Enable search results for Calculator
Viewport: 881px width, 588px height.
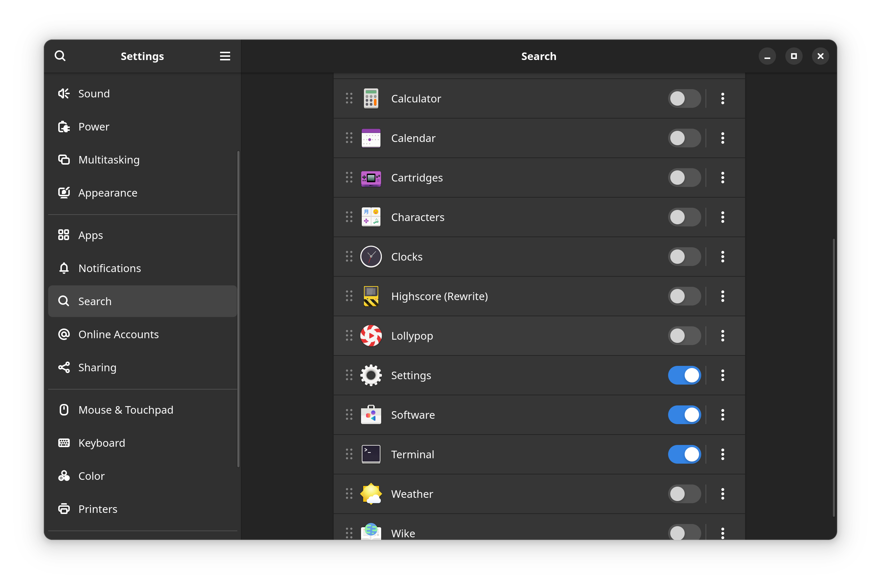click(684, 98)
